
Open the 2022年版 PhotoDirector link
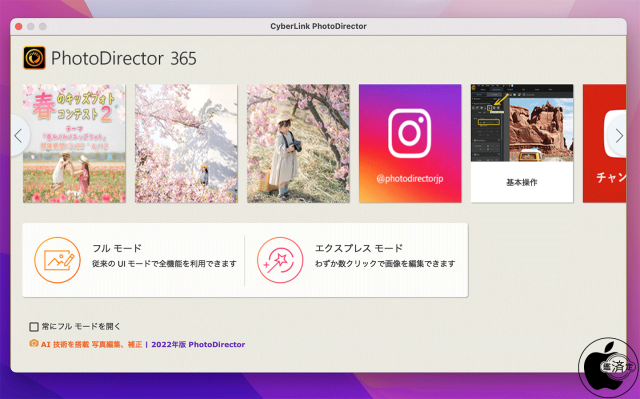[x=198, y=344]
